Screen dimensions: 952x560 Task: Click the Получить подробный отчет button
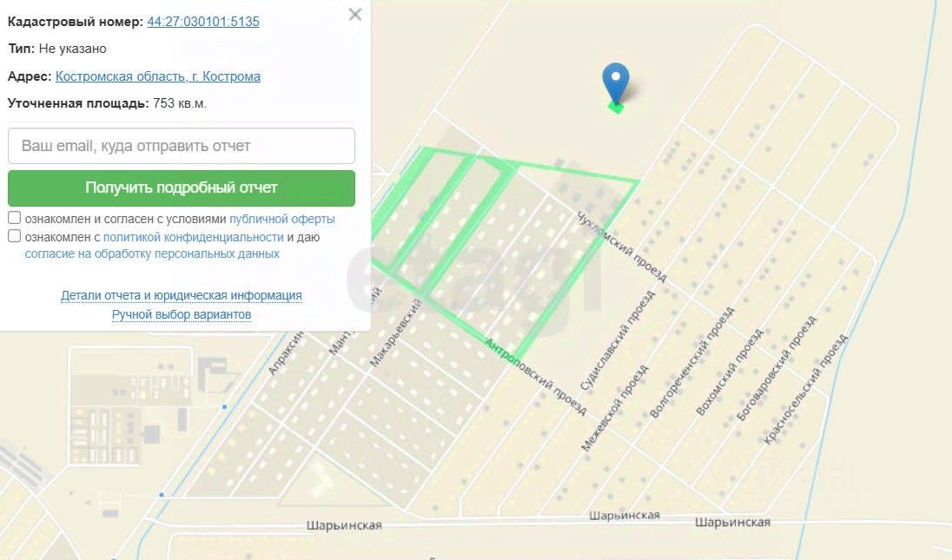181,188
